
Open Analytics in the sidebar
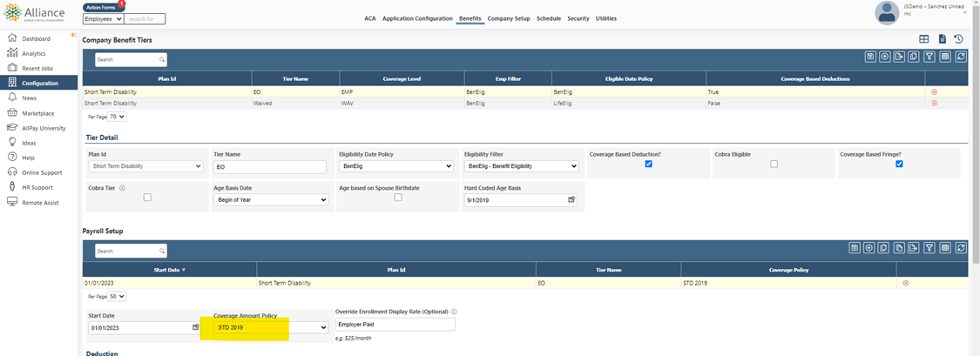pyautogui.click(x=34, y=54)
